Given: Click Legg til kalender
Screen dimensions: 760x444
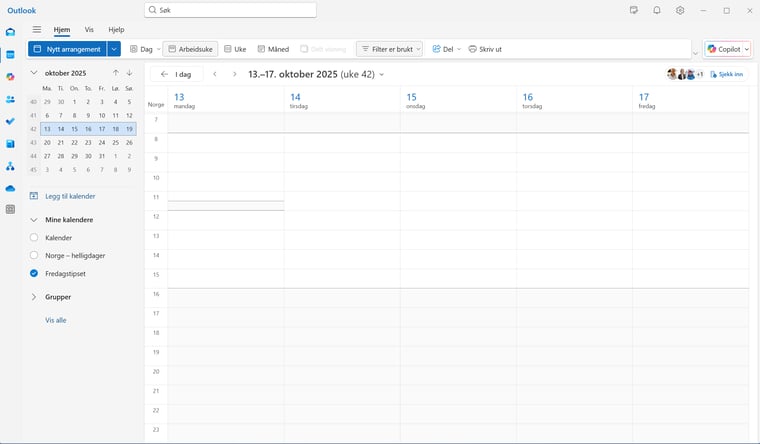Looking at the screenshot, I should [63, 196].
